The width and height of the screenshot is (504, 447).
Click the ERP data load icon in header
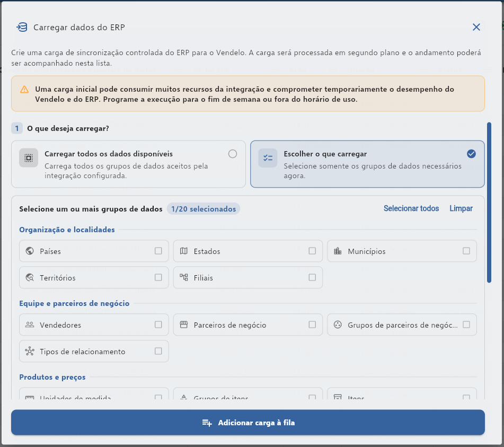[22, 28]
